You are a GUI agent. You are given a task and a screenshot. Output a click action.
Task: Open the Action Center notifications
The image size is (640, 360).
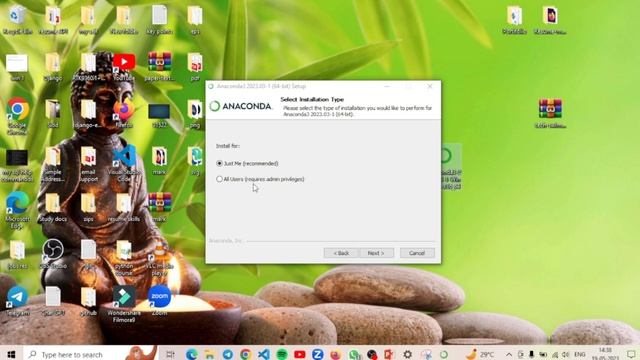[x=631, y=354]
